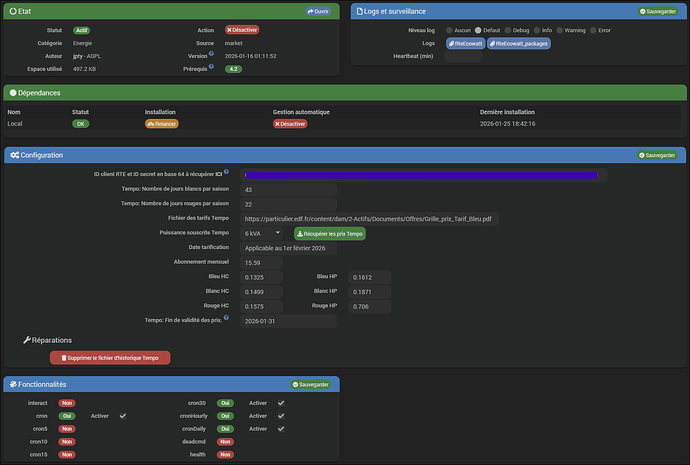Click the Prérequis help icon
690x465 pixels.
click(211, 66)
